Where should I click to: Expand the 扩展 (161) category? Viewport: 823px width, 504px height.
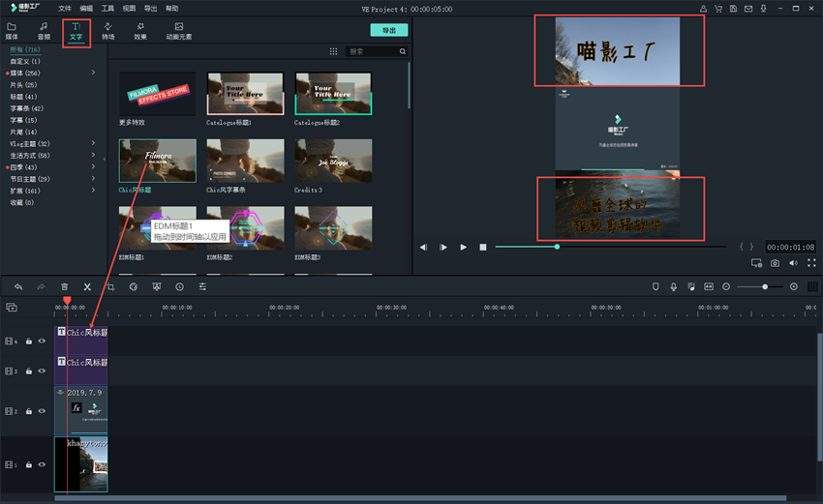pyautogui.click(x=93, y=191)
